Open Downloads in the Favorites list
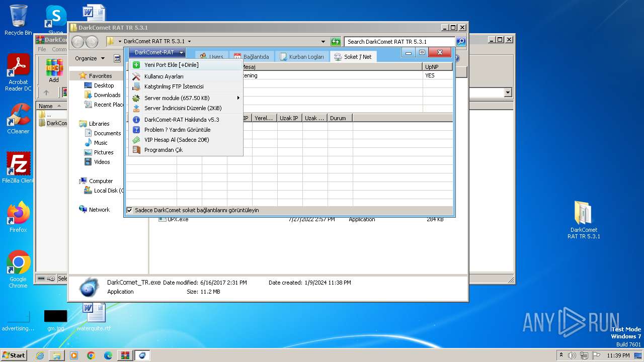644x362 pixels. (107, 95)
